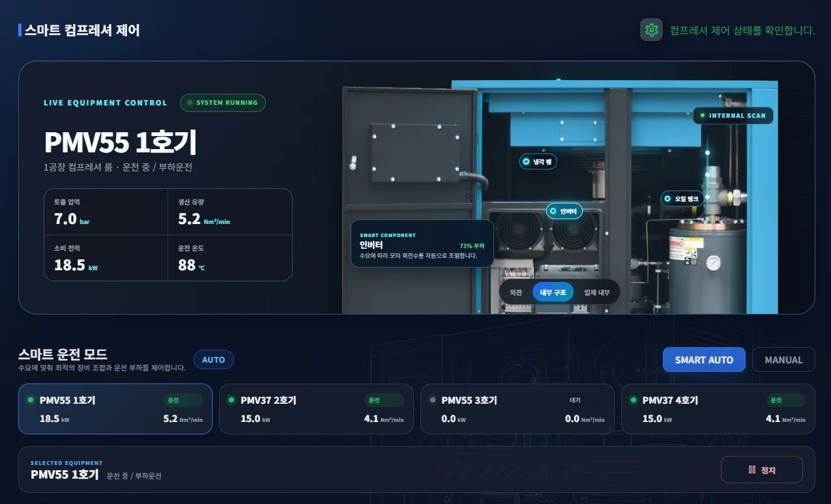The image size is (831, 504).
Task: Click gray status dot of PMV55 3호기 card
Action: point(433,400)
